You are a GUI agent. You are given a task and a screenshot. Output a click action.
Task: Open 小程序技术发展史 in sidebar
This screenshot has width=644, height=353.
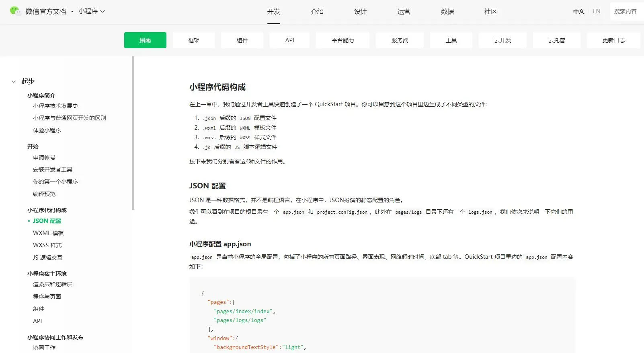[x=55, y=106]
